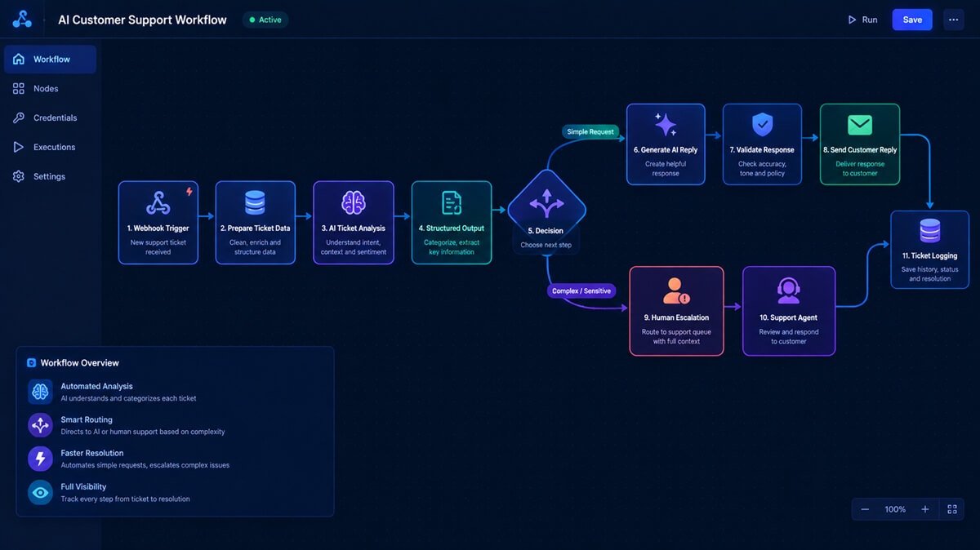980x550 pixels.
Task: Open Settings in the sidebar
Action: [50, 177]
